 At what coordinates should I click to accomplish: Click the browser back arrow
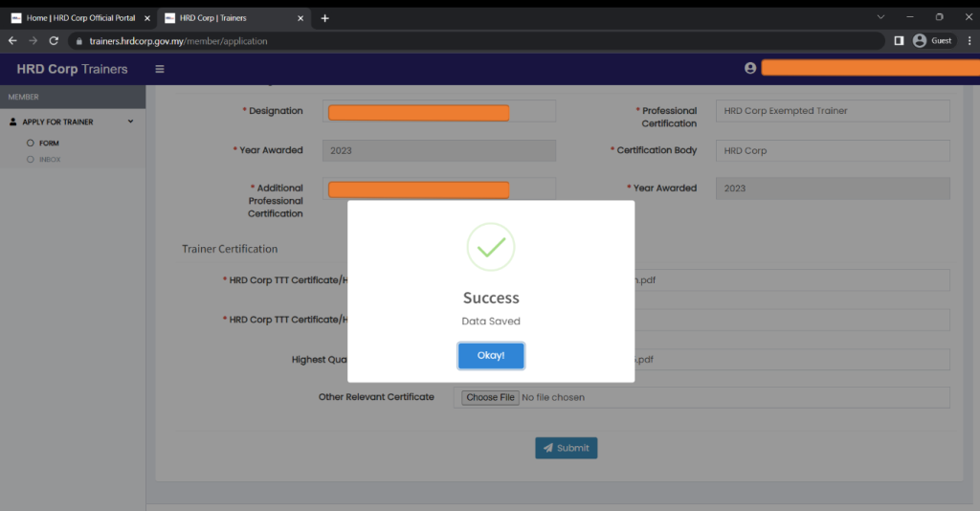(x=12, y=41)
